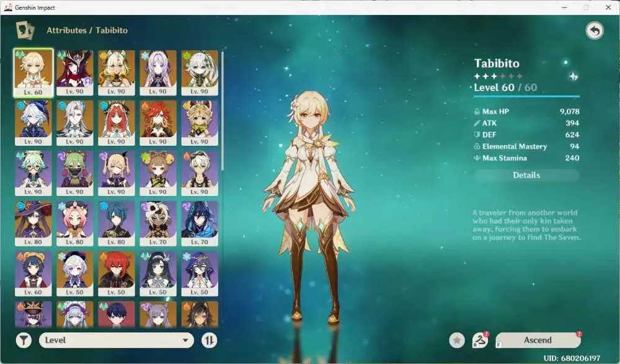Viewport: 620px width, 364px height.
Task: Select Xingqiu's portrait
Action: tap(117, 223)
